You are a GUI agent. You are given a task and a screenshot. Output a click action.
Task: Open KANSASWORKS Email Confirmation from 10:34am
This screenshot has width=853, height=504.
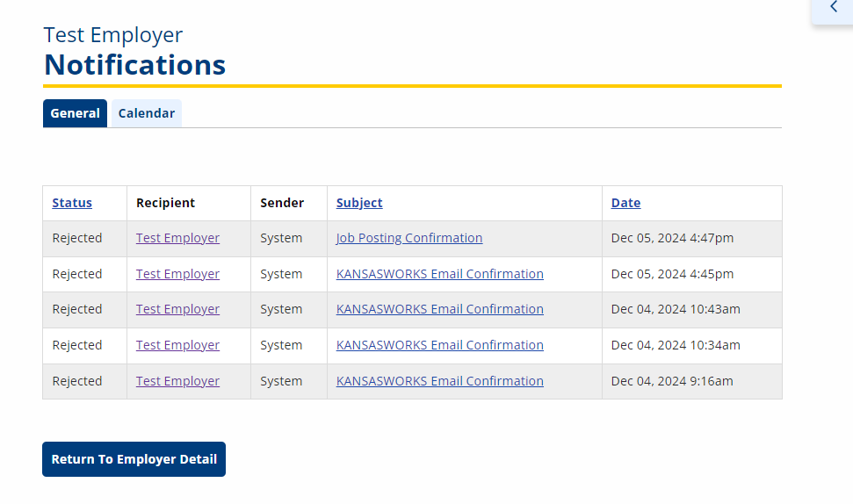[439, 345]
